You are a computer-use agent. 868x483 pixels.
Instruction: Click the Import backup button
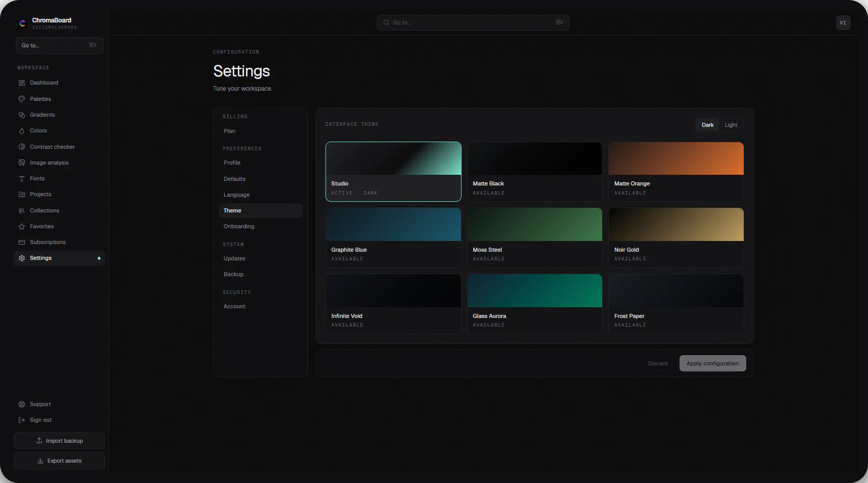pos(59,441)
